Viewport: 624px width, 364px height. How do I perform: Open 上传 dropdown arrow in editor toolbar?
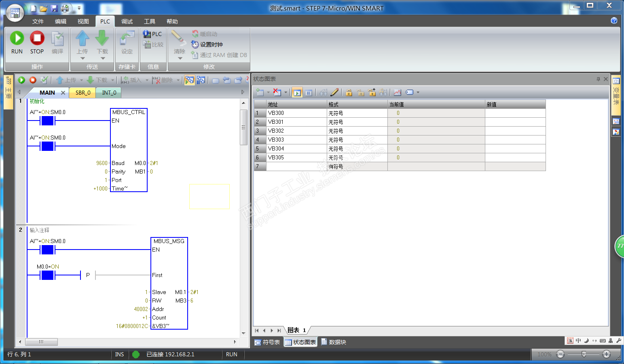click(x=81, y=80)
